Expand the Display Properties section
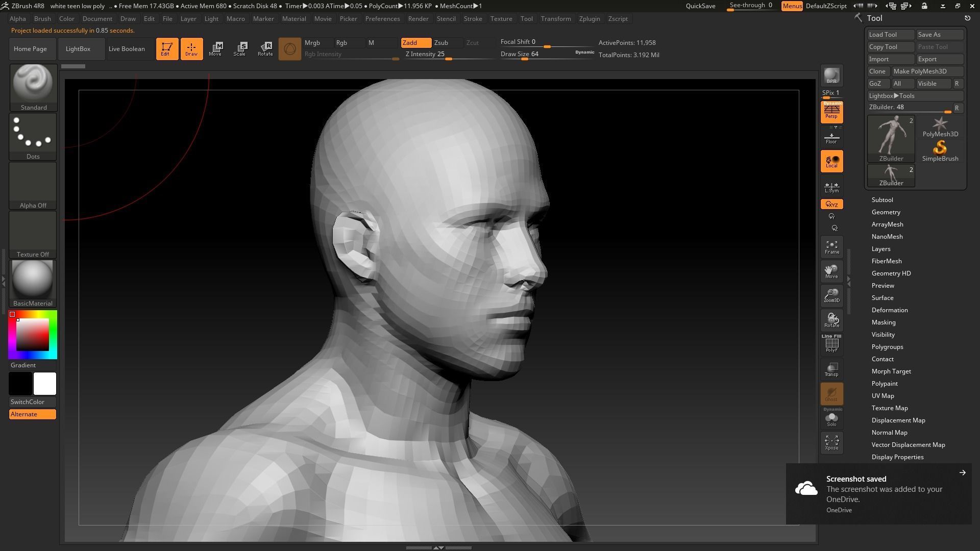 897,457
